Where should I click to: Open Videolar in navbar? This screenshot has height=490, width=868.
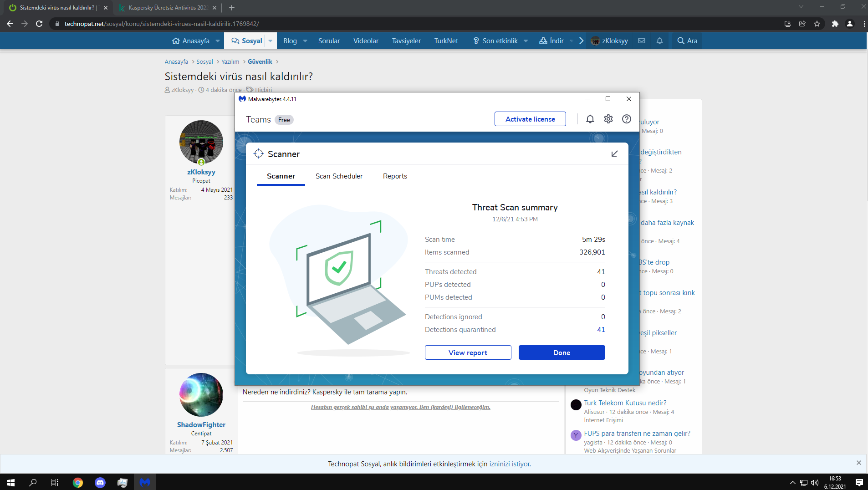(x=366, y=41)
